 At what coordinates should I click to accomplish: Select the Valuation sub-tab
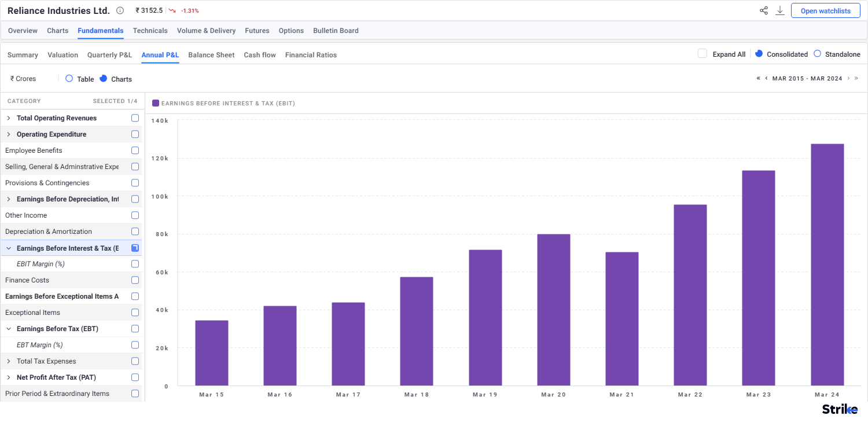pyautogui.click(x=62, y=55)
